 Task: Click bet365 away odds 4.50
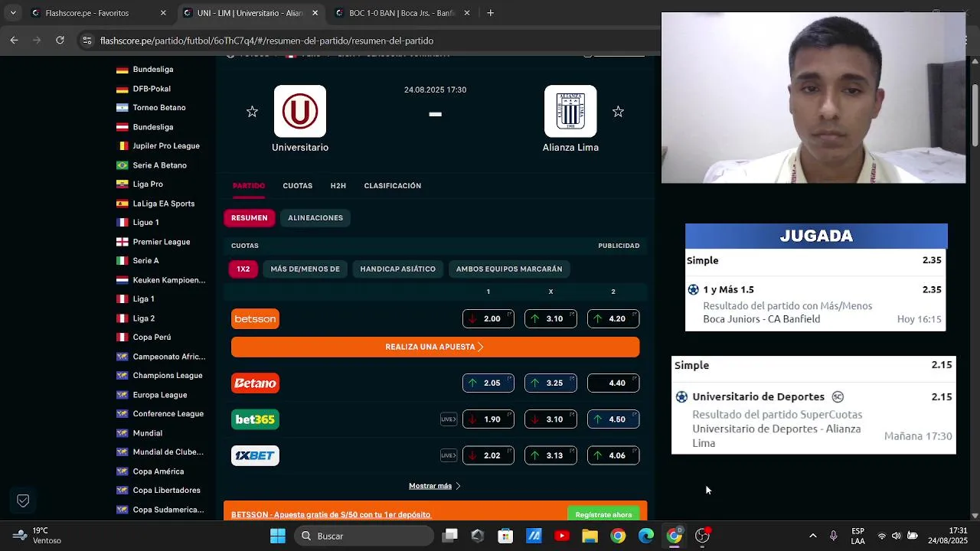tap(613, 419)
